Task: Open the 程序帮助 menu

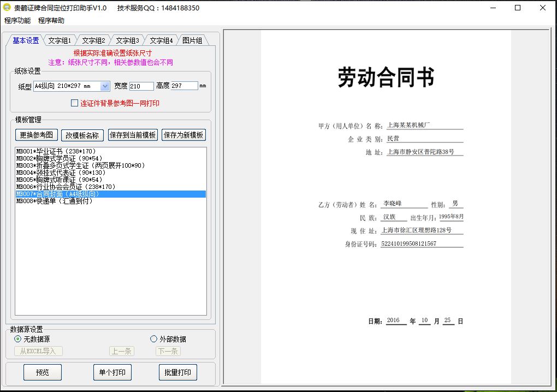Action: [x=51, y=21]
